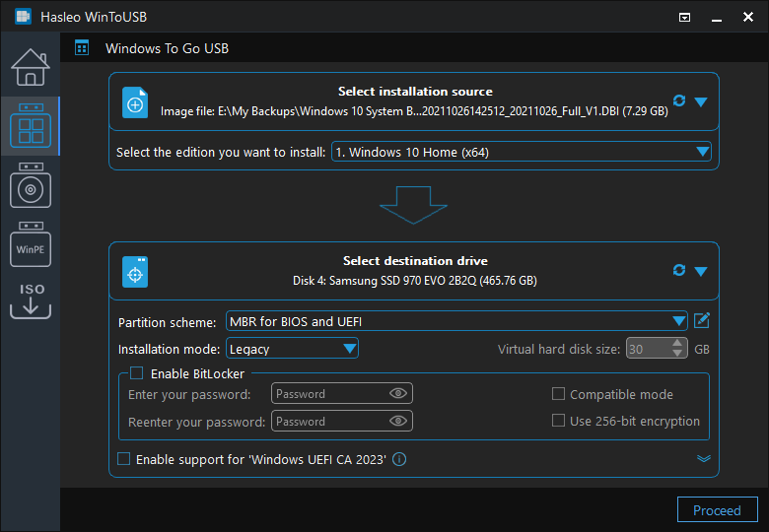Viewport: 769px width, 532px height.
Task: Open the Partition scheme dropdown
Action: (456, 321)
